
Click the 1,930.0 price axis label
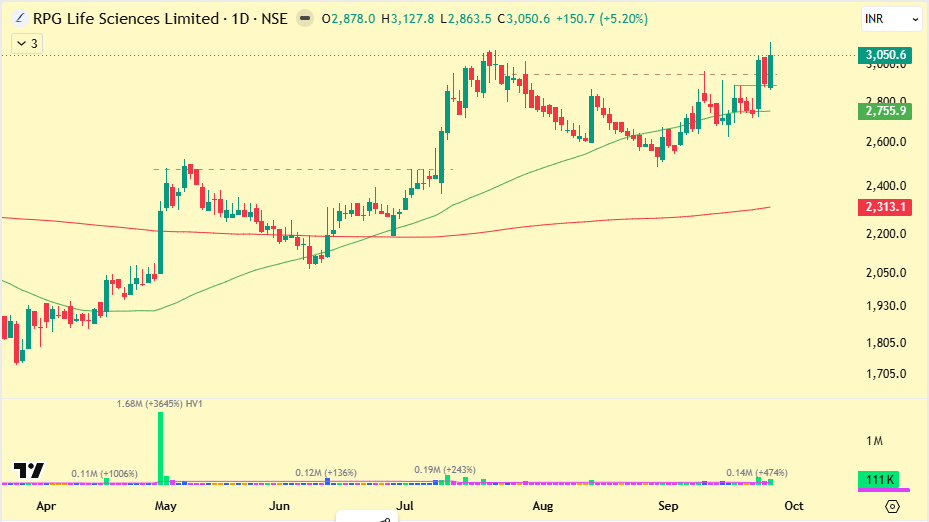[886, 306]
